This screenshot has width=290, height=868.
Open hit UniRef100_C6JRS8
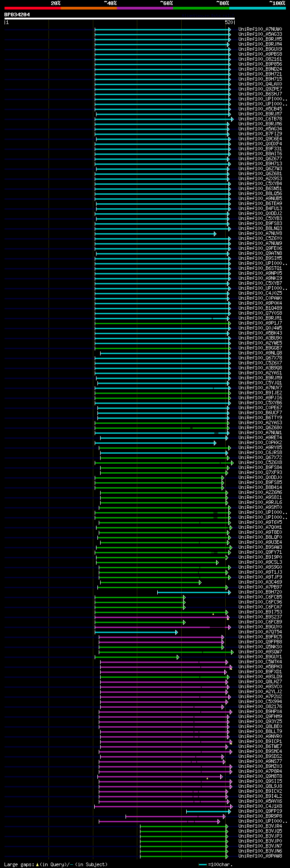pos(260,453)
